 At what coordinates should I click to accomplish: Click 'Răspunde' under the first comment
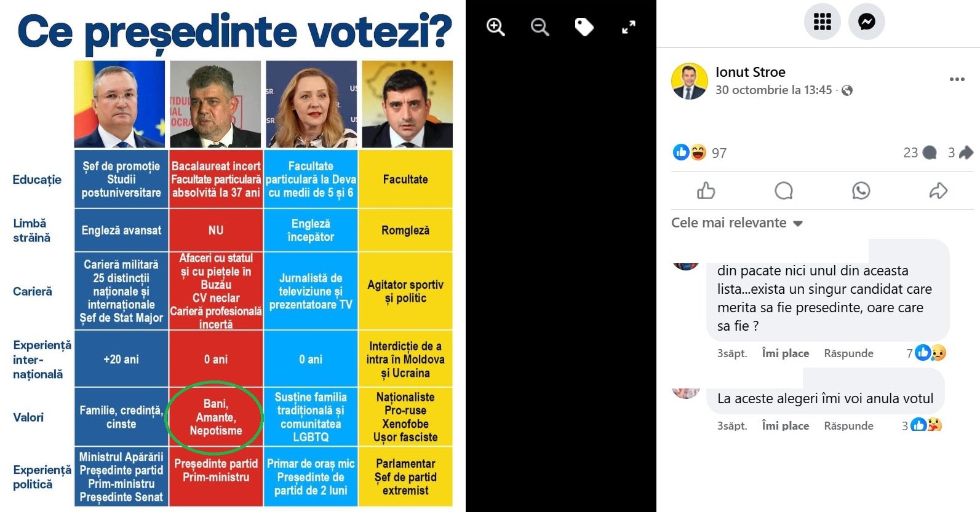click(848, 353)
